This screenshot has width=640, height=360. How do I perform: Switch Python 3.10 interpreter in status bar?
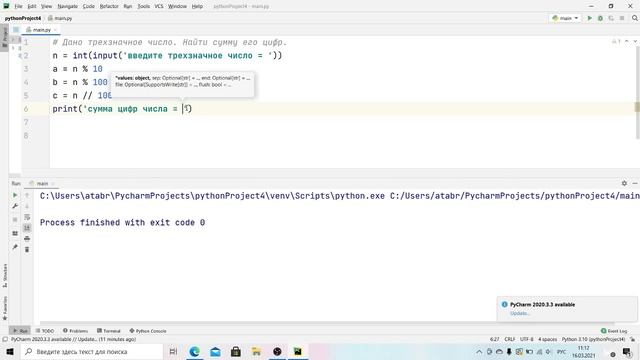click(593, 339)
